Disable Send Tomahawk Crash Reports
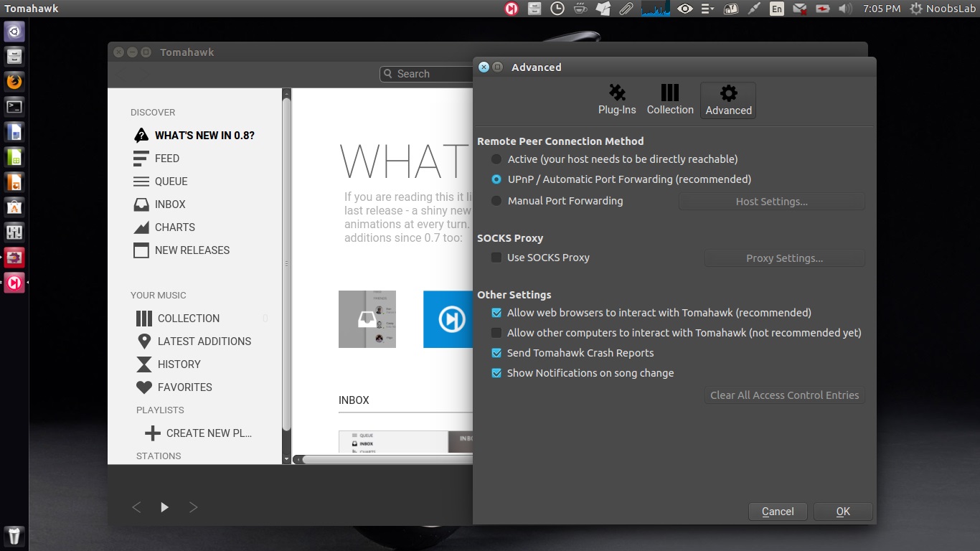Image resolution: width=980 pixels, height=551 pixels. (496, 353)
